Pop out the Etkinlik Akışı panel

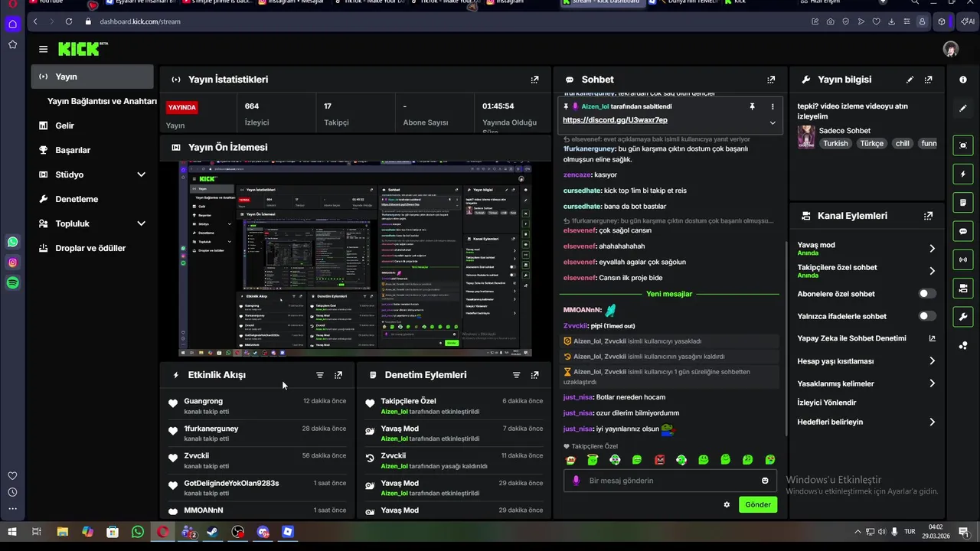pos(338,375)
